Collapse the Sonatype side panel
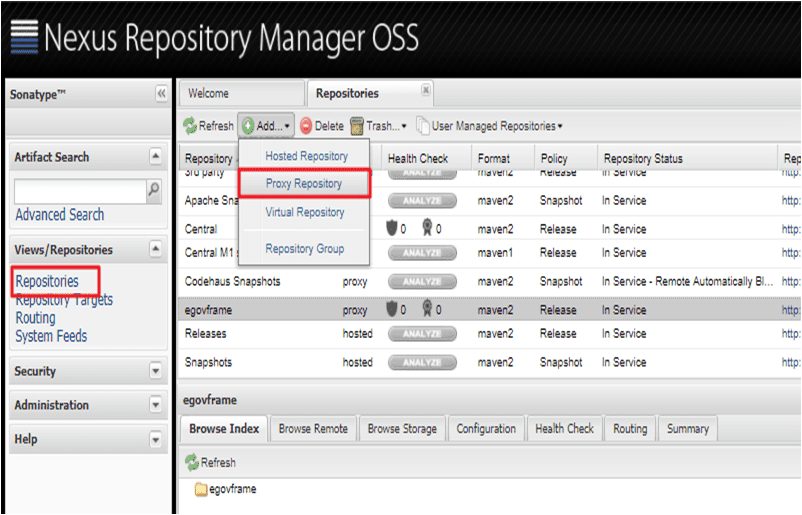 [x=161, y=94]
